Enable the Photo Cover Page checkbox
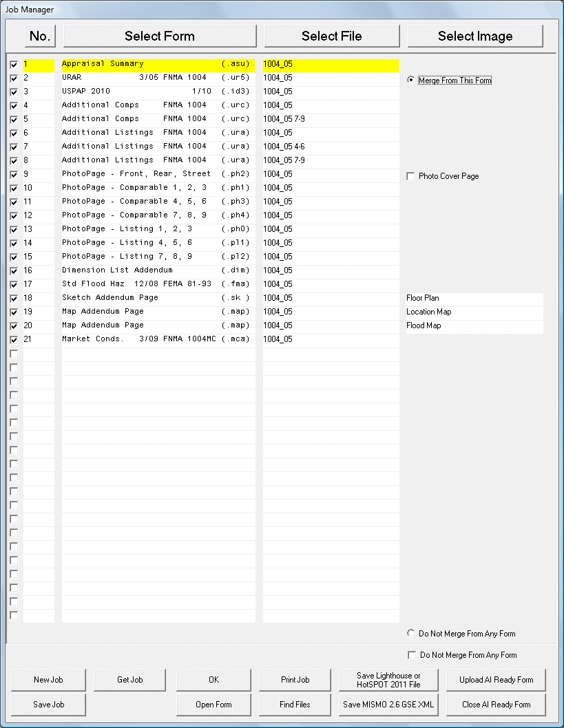The image size is (564, 728). [410, 176]
